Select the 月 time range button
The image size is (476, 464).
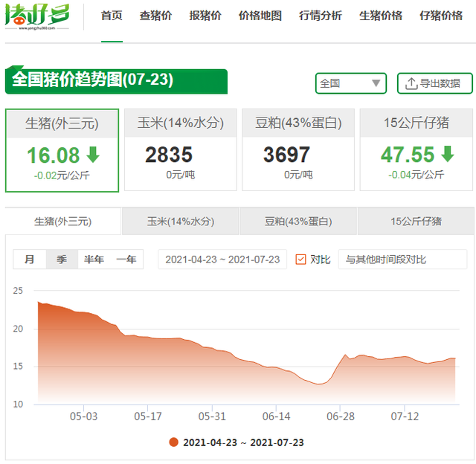coord(30,260)
